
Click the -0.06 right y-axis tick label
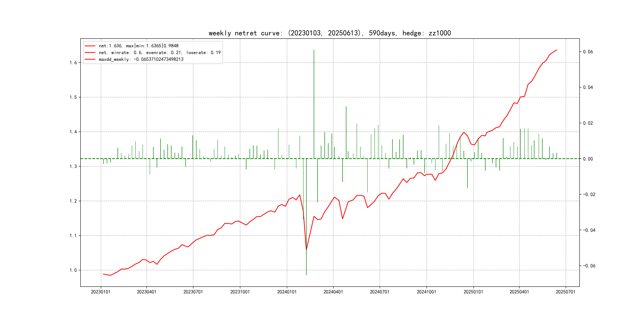(x=589, y=266)
